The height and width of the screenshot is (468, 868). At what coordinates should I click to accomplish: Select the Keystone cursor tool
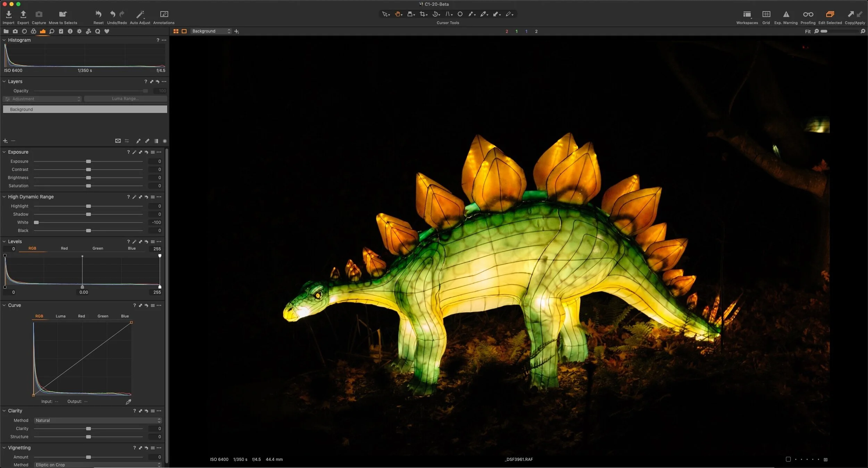click(x=448, y=14)
